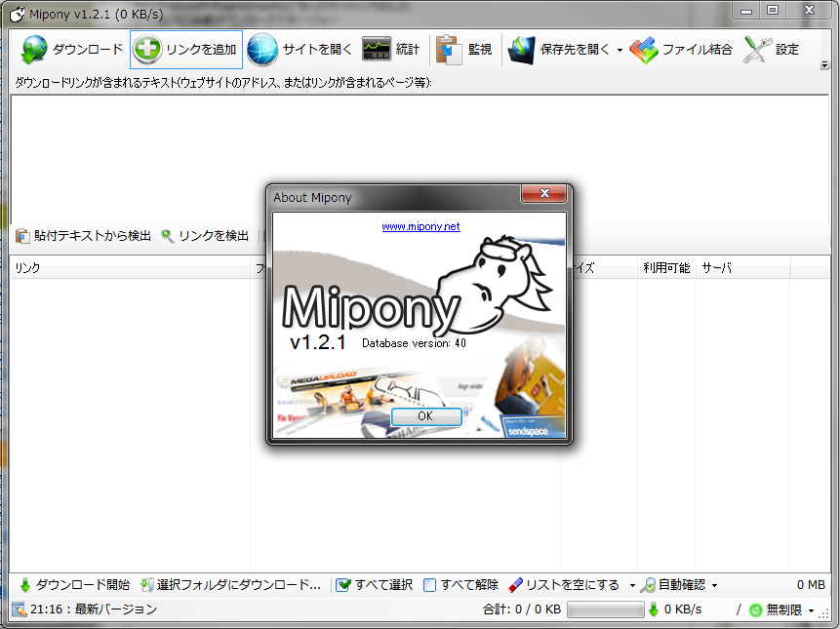Click OK in About Mipony dialog
Viewport: 840px width, 629px height.
point(426,416)
